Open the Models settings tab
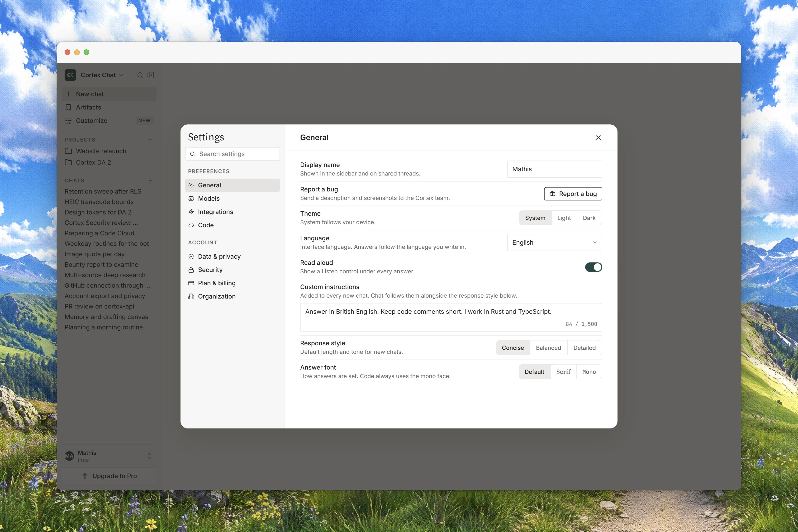The width and height of the screenshot is (798, 532). (233, 199)
